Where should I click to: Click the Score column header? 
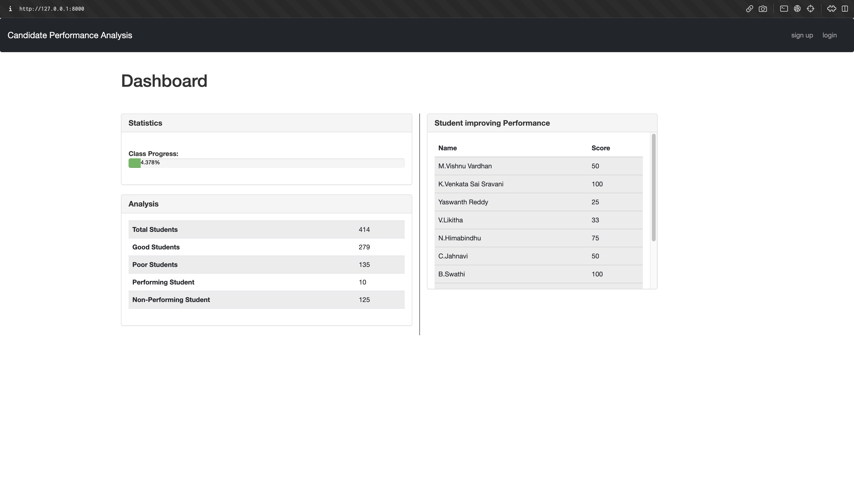[600, 148]
